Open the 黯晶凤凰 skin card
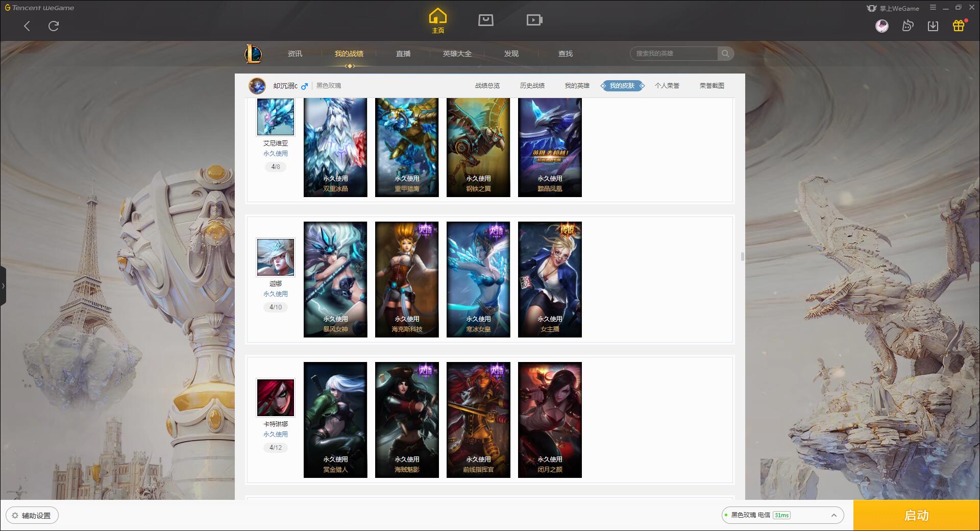Image resolution: width=980 pixels, height=531 pixels. [550, 147]
